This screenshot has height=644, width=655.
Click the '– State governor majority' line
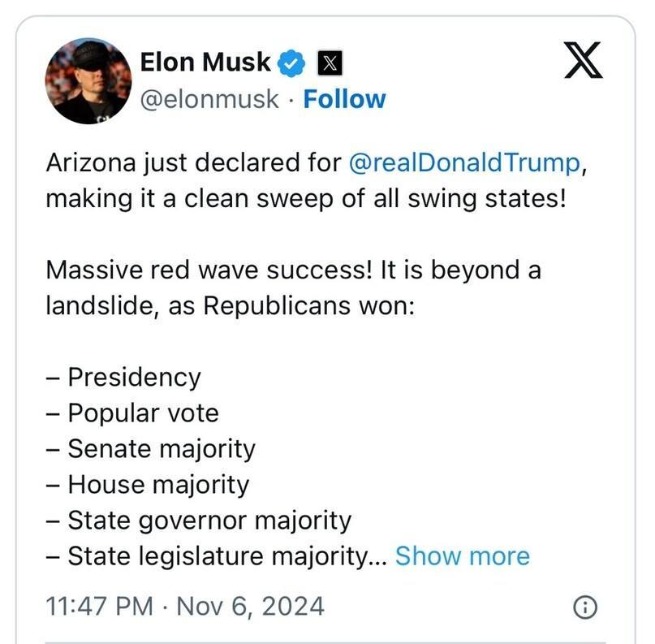click(x=199, y=520)
